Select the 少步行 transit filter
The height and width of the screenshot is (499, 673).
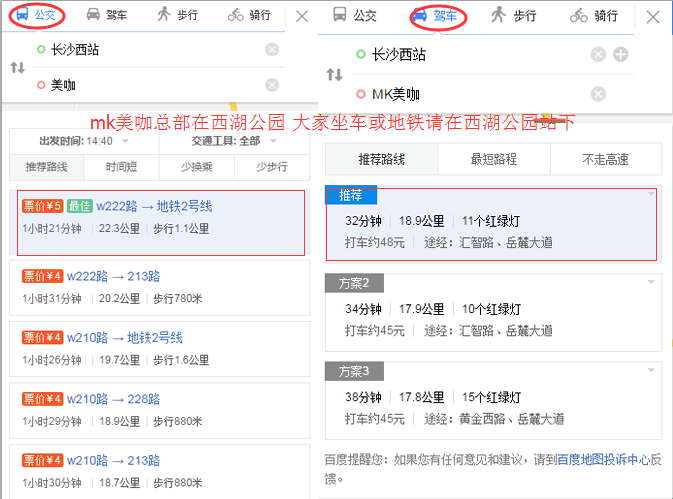point(272,167)
